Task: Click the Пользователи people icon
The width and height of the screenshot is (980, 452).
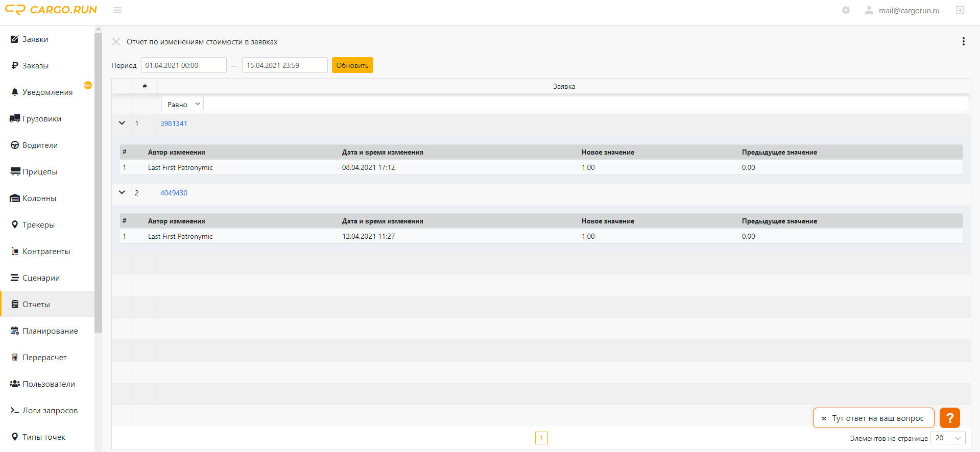Action: pyautogui.click(x=15, y=384)
